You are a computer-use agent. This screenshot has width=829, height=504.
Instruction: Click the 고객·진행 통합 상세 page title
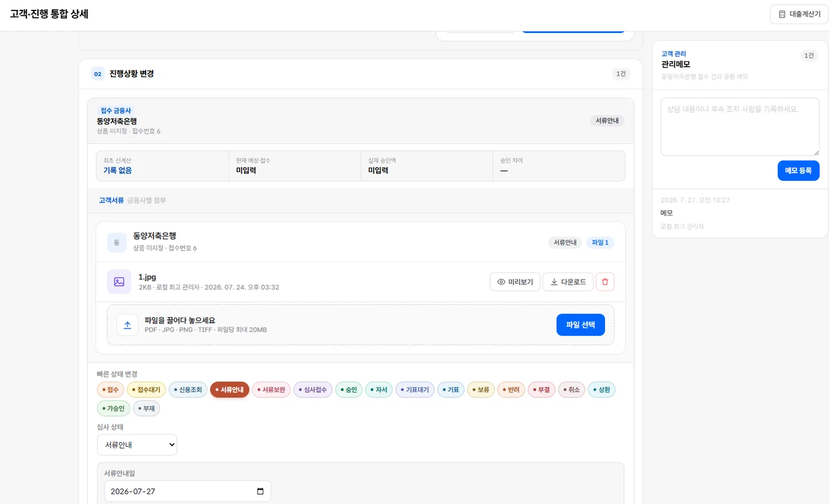[49, 14]
